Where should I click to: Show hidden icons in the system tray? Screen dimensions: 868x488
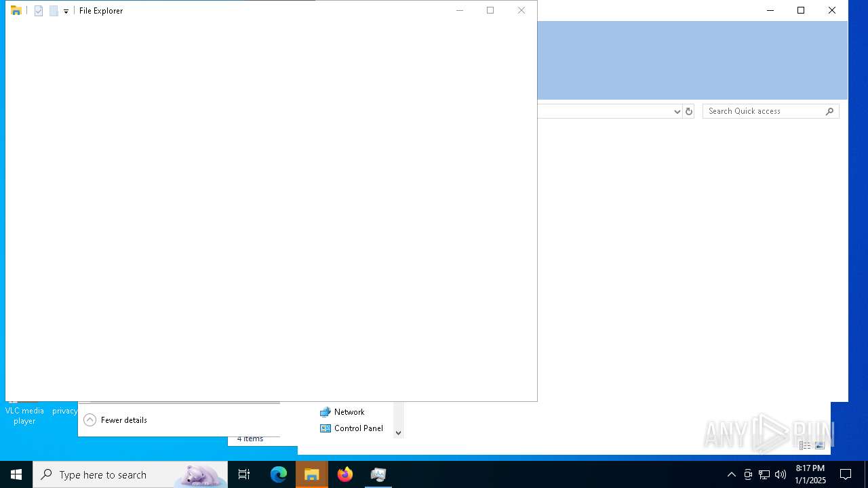click(x=732, y=474)
